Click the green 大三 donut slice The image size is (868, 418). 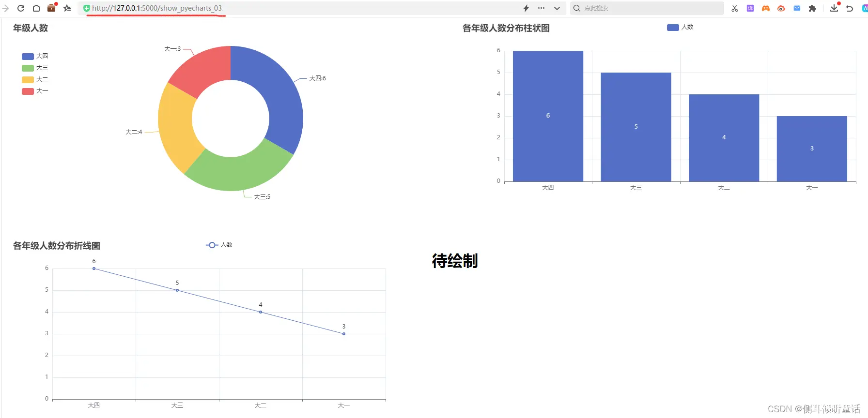(241, 173)
